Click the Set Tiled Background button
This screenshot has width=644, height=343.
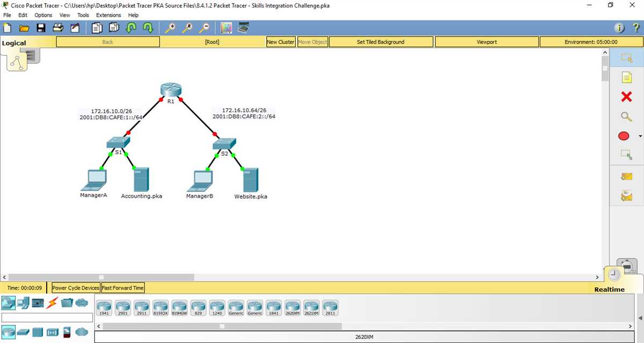coord(380,42)
